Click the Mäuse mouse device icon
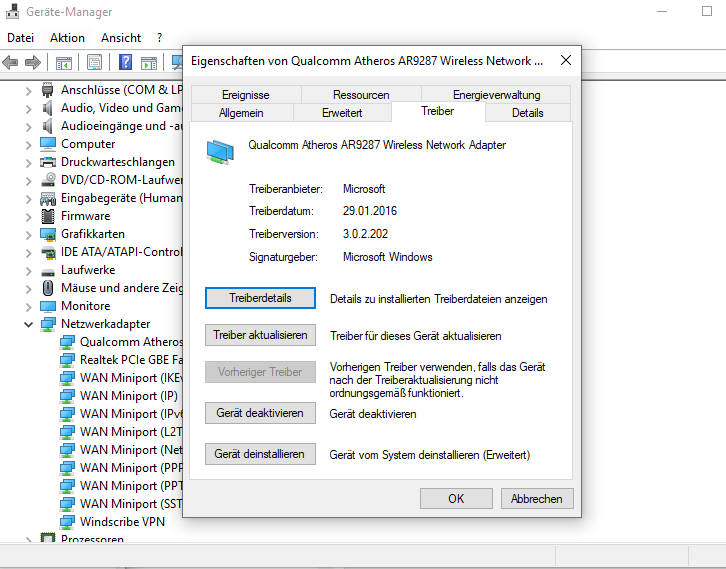Image resolution: width=726 pixels, height=569 pixels. pos(48,288)
